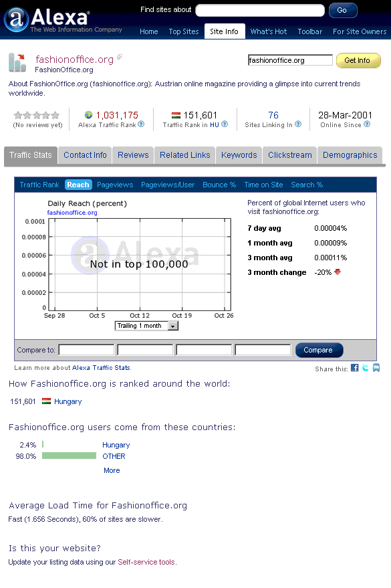The height and width of the screenshot is (588, 391).
Task: Click the help icon beside Online Since
Action: pyautogui.click(x=367, y=124)
